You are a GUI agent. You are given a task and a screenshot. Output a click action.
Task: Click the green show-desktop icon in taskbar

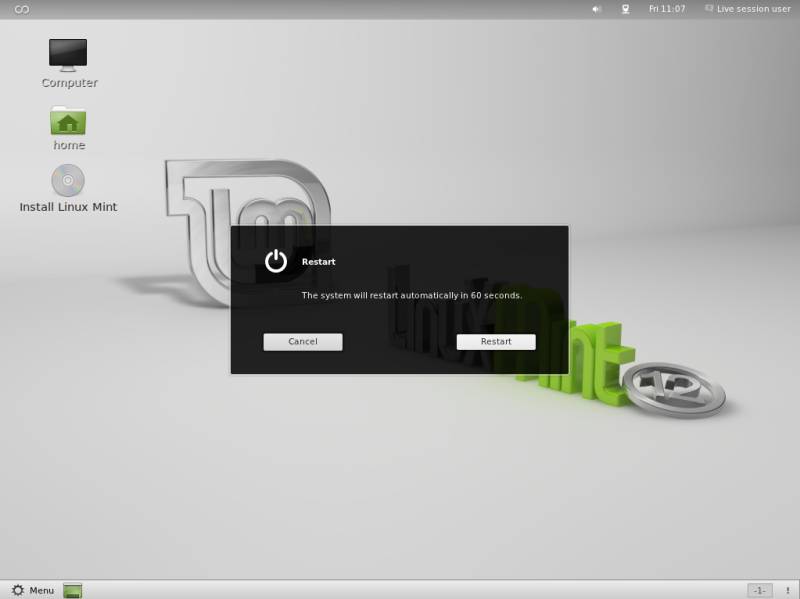(x=72, y=591)
